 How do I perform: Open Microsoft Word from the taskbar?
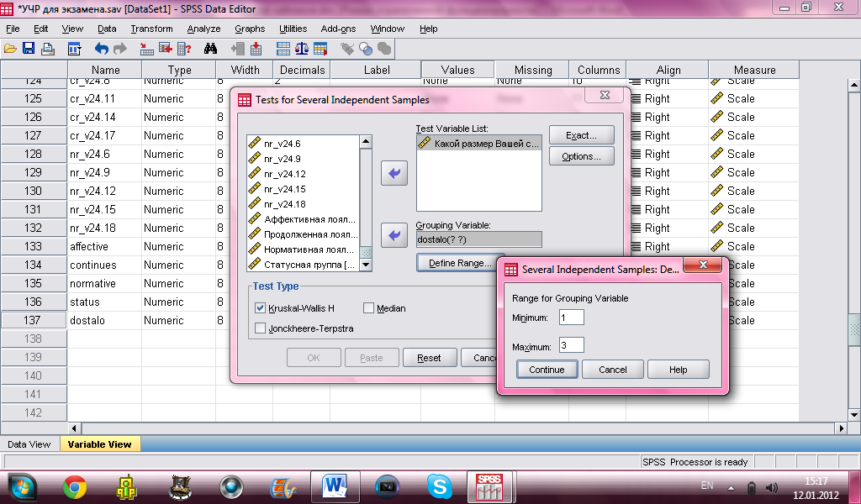click(335, 487)
